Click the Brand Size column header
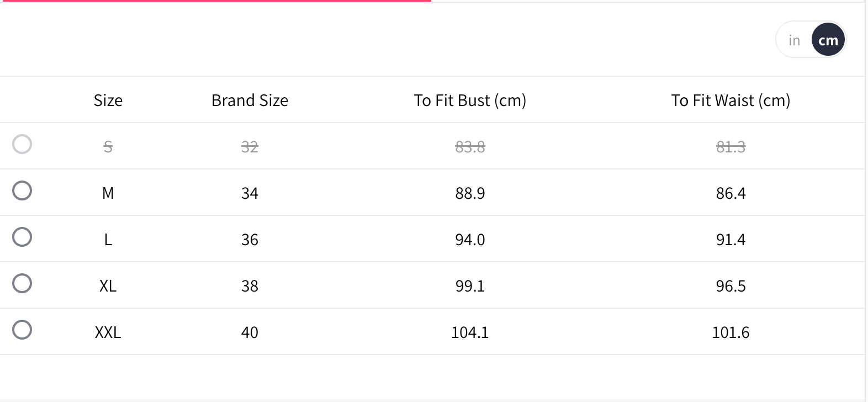Screen dimensions: 868x402 point(250,100)
